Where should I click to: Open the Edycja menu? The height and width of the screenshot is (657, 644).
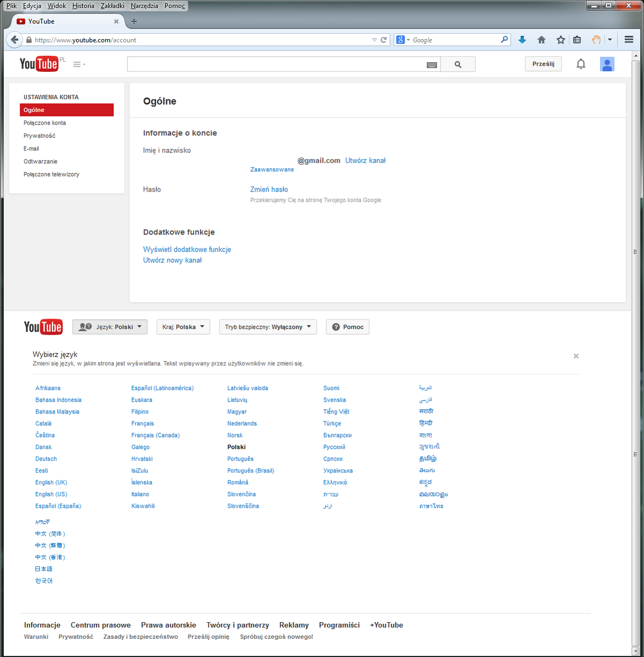tap(32, 6)
